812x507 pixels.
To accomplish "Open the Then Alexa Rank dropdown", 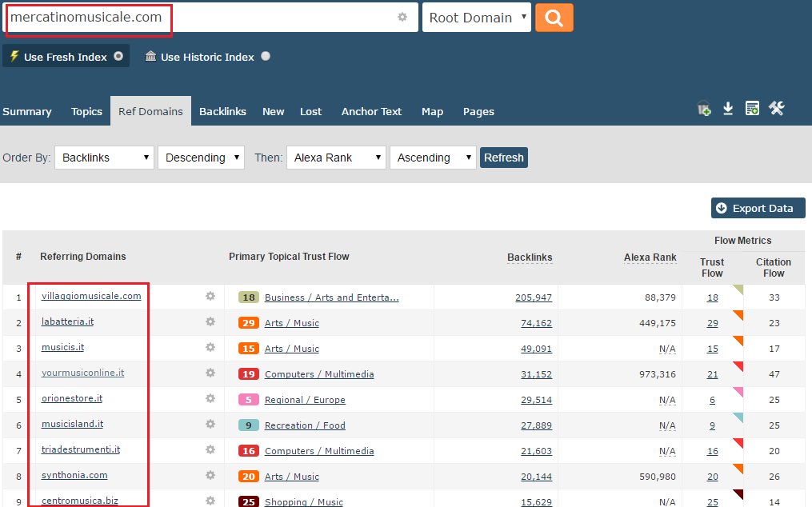I will point(336,158).
